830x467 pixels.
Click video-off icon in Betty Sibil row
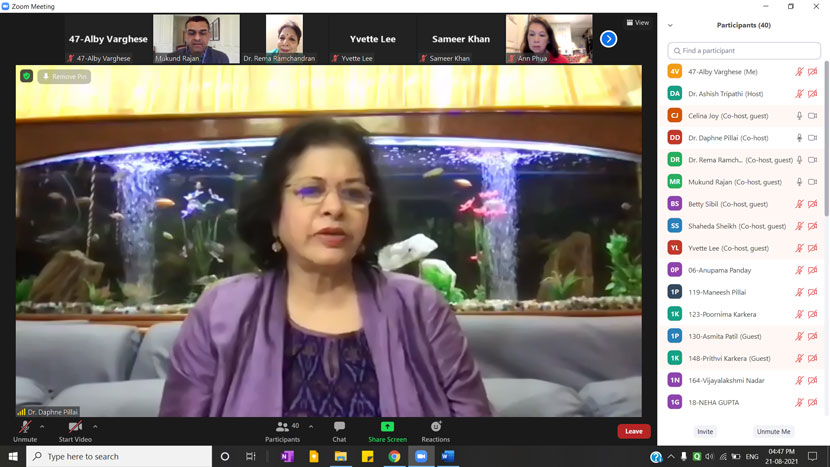point(813,204)
